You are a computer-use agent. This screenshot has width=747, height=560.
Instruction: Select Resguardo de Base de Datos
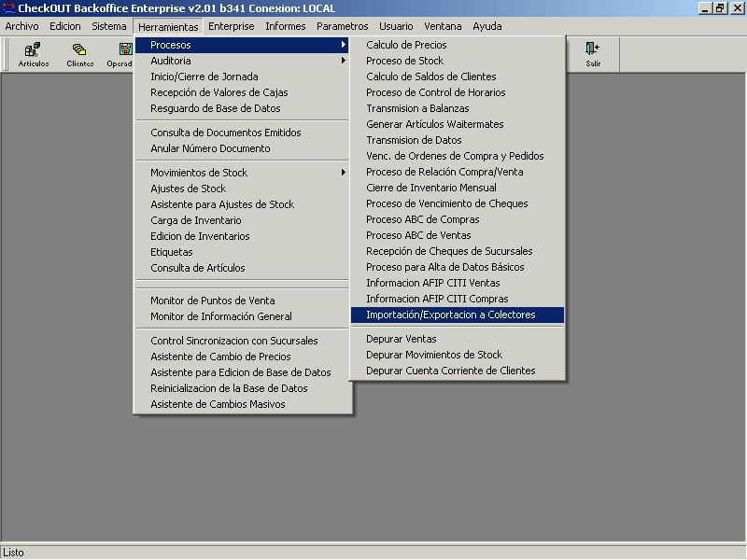243,108
